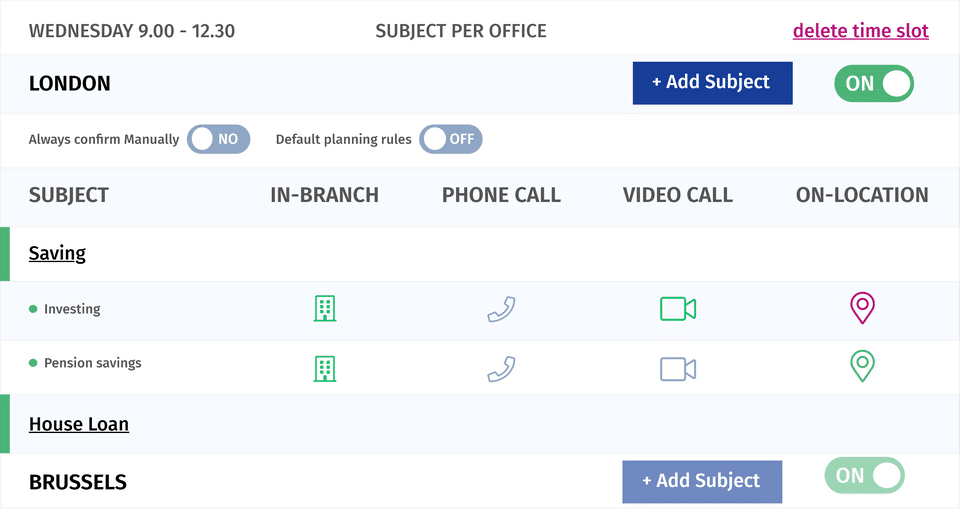
Task: Expand the House Loan subject group
Action: (79, 424)
